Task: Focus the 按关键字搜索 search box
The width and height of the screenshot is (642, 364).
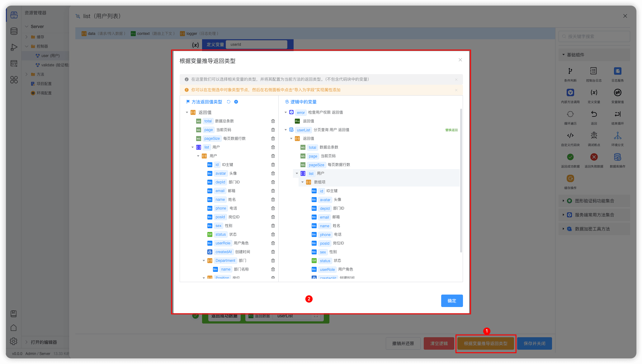Action: click(x=594, y=36)
